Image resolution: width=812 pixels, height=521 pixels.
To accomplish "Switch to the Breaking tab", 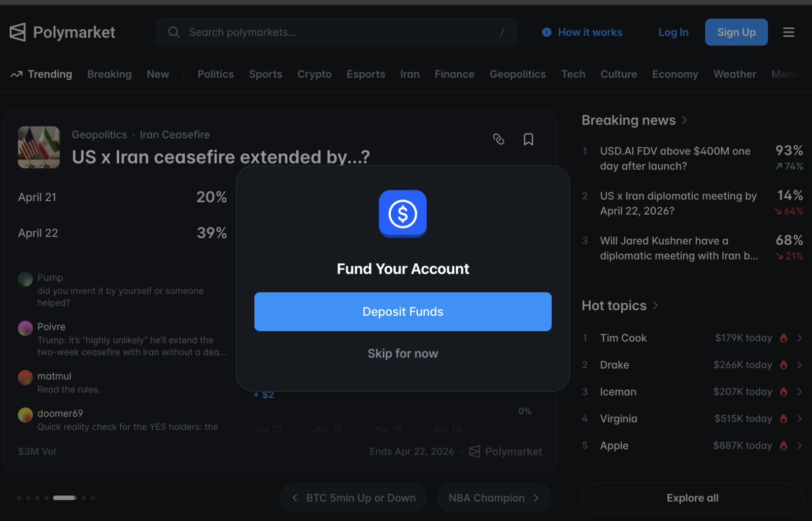I will tap(109, 74).
